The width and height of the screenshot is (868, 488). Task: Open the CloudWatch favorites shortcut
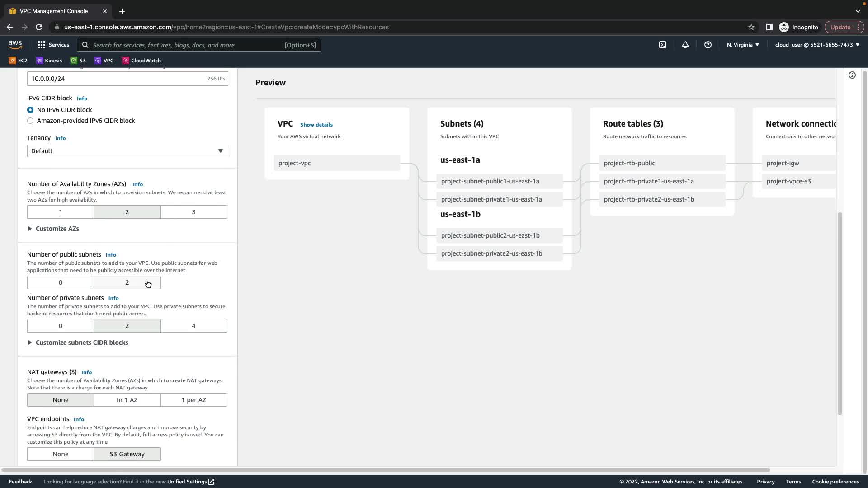pyautogui.click(x=142, y=60)
